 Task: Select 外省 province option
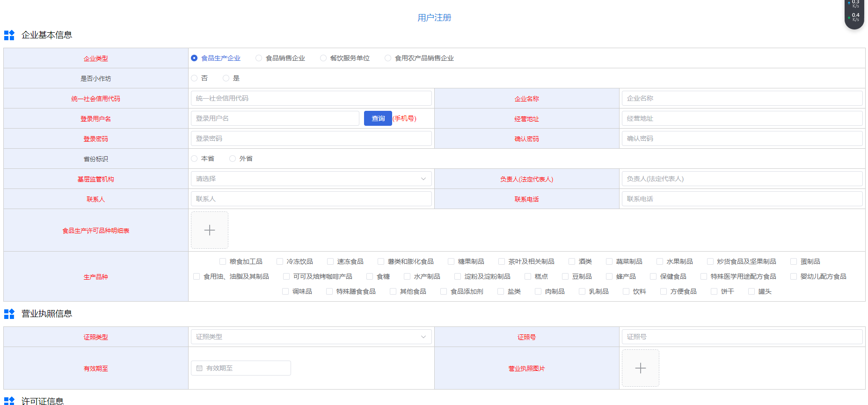coord(233,159)
